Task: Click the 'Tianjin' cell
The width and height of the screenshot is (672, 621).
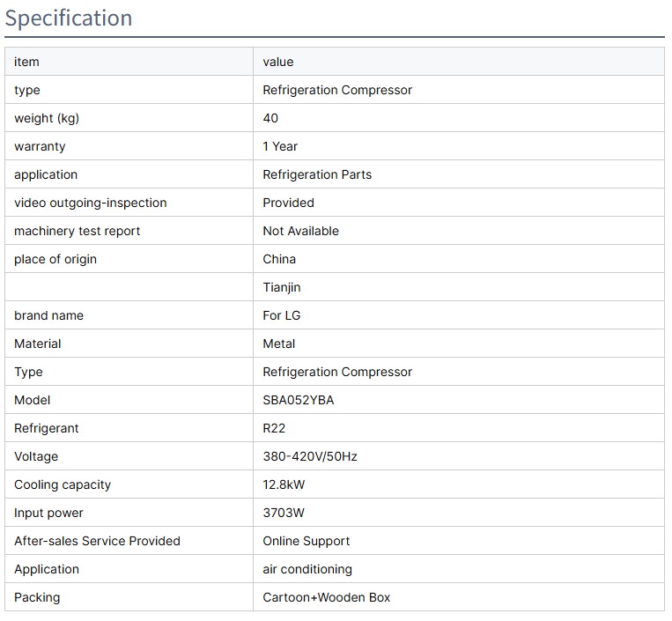Action: coord(282,287)
